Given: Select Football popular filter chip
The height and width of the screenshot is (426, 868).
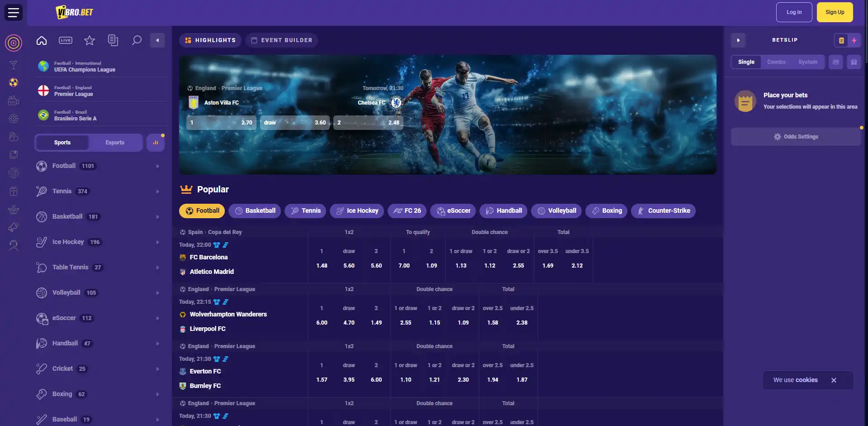Looking at the screenshot, I should pyautogui.click(x=202, y=211).
